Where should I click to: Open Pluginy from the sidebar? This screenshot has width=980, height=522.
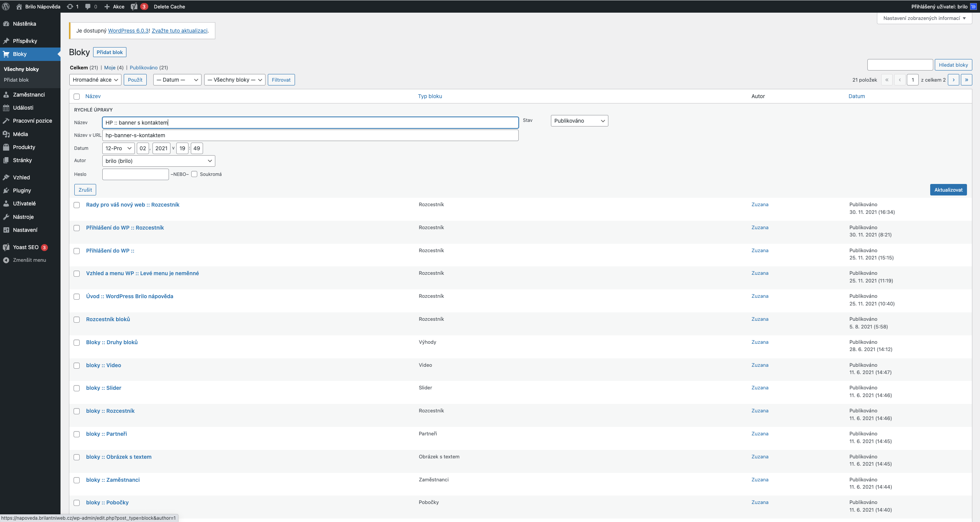[22, 190]
